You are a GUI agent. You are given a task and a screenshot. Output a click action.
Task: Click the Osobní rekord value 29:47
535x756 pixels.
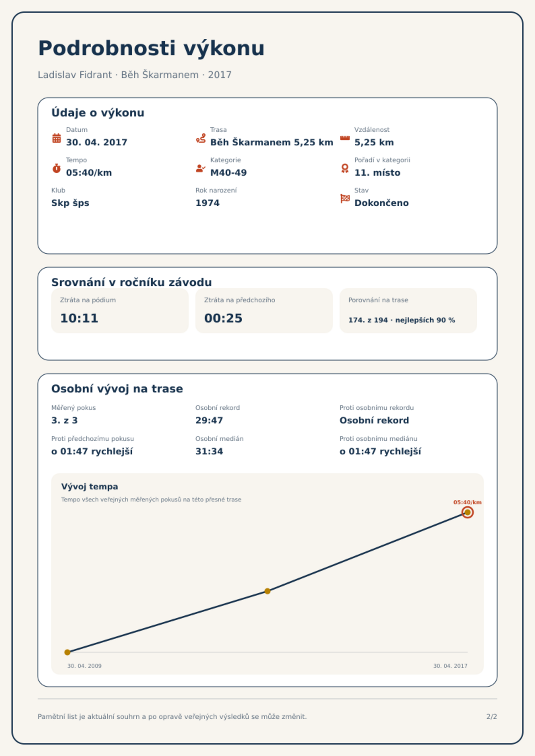209,420
